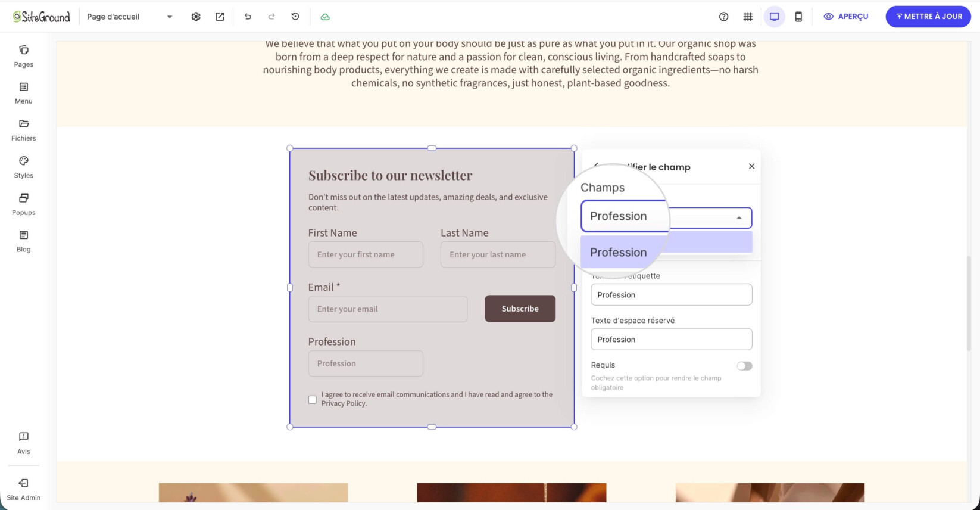Screen dimensions: 980x510
Task: Open the Fichiers panel
Action: pos(24,130)
